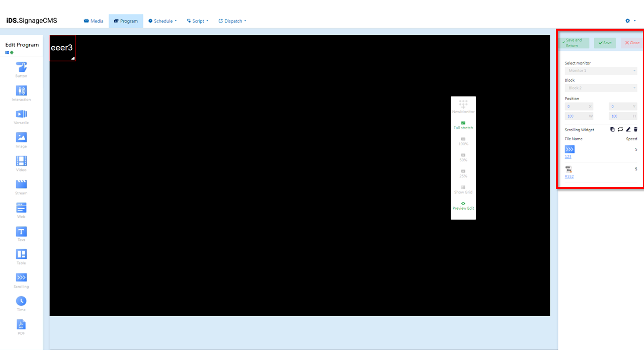
Task: Add a Video widget to the program
Action: [21, 162]
